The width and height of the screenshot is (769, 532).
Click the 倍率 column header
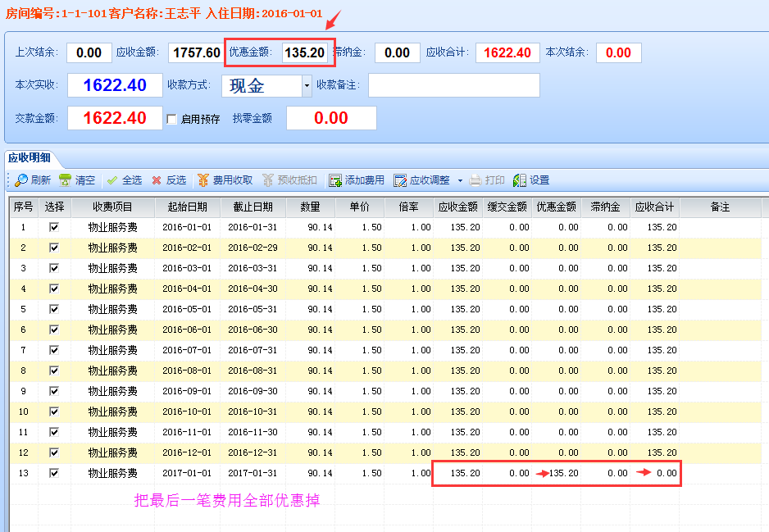(408, 207)
